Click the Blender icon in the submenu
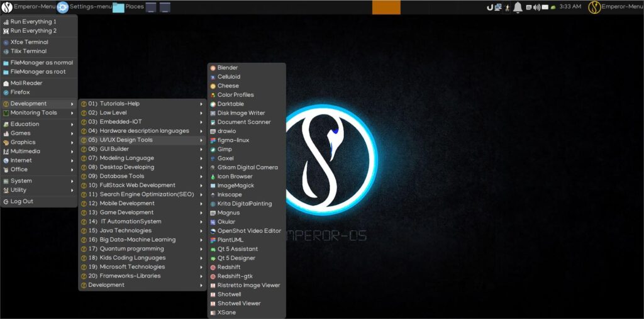Viewport: 644px width, 319px height. 213,68
